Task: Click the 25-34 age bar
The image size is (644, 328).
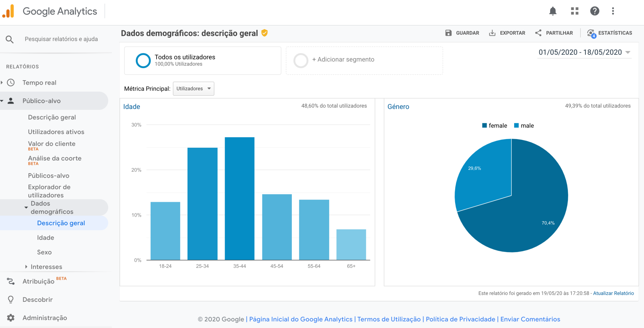Action: tap(203, 204)
